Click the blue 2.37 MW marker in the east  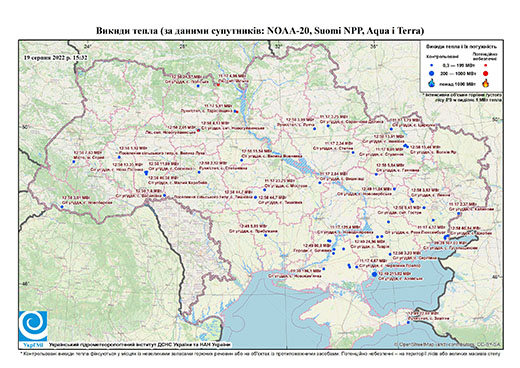click(459, 213)
